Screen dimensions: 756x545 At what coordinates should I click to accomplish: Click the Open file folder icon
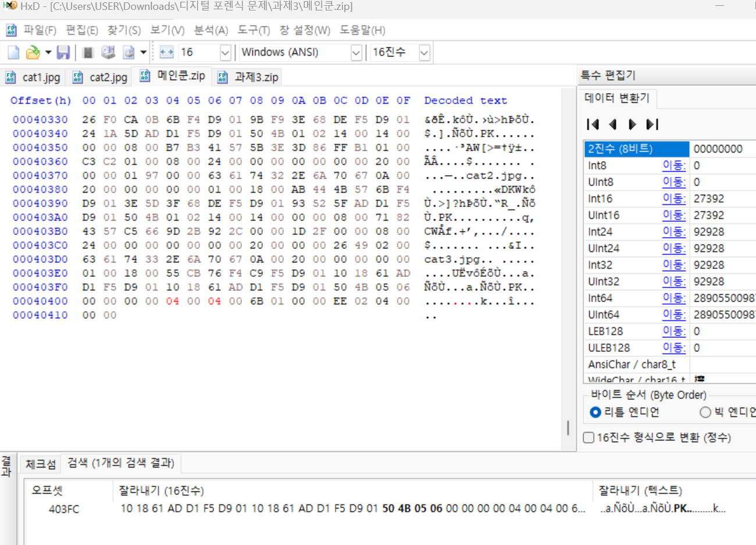(33, 52)
